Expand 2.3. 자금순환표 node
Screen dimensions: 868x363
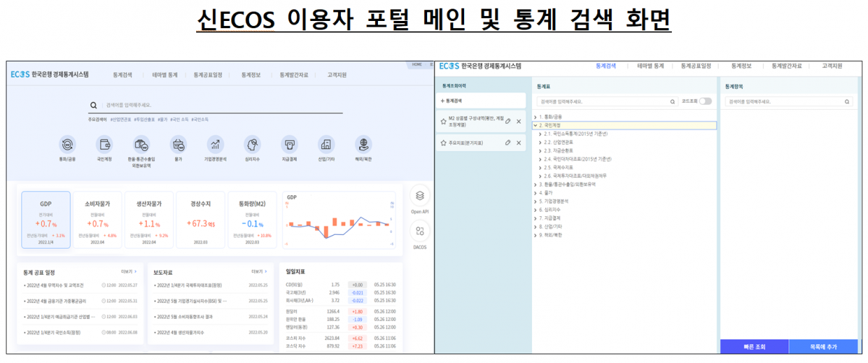[541, 150]
